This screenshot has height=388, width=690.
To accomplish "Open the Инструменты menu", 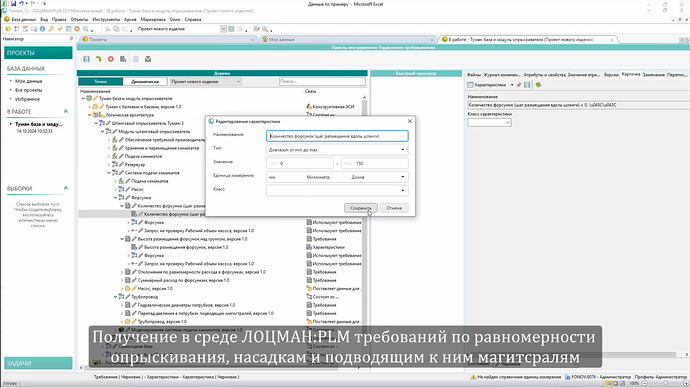I will [x=106, y=19].
